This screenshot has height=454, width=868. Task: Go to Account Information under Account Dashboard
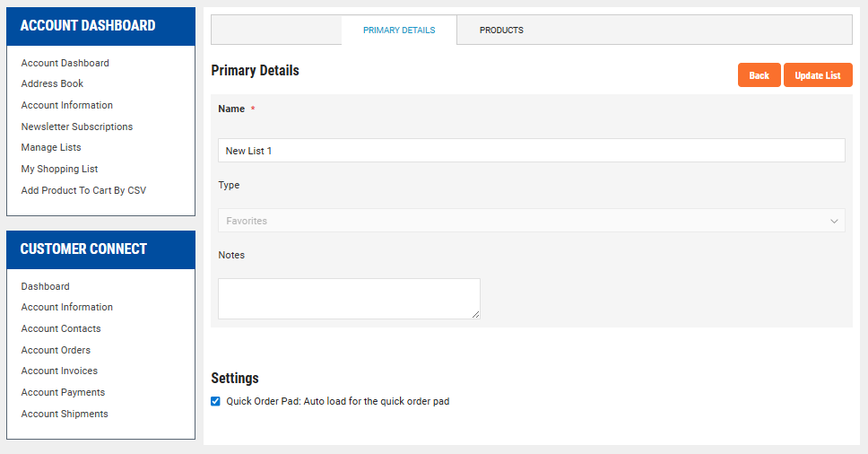click(67, 105)
